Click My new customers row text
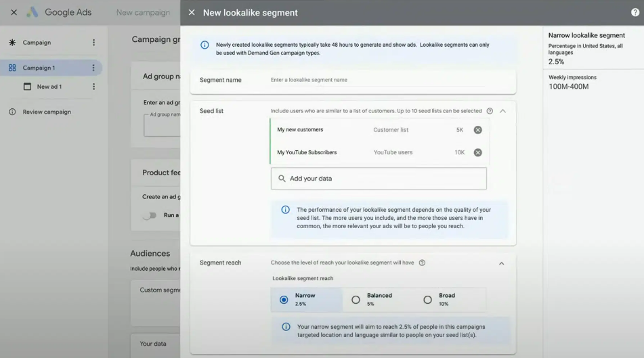The image size is (644, 358). pyautogui.click(x=300, y=130)
